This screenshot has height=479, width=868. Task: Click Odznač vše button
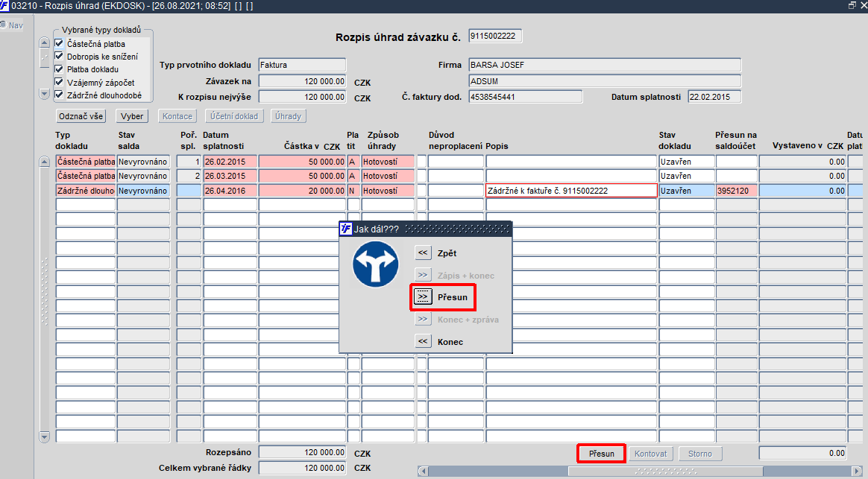pos(81,116)
